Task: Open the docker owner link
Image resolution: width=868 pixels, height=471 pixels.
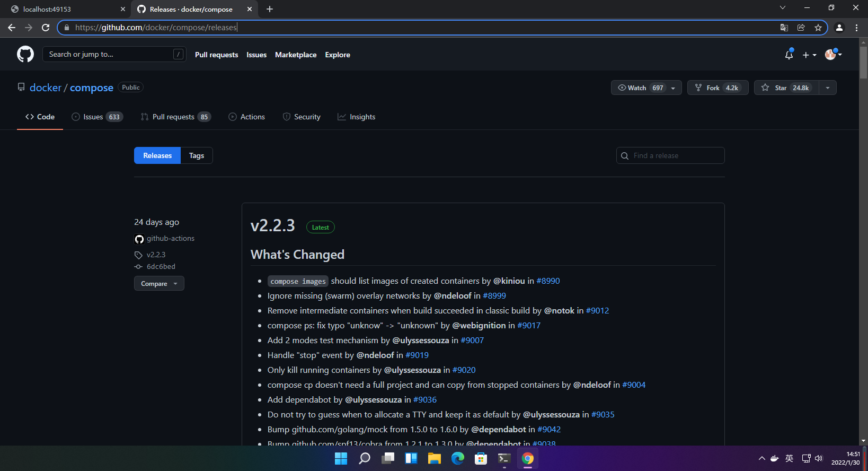Action: [46, 88]
